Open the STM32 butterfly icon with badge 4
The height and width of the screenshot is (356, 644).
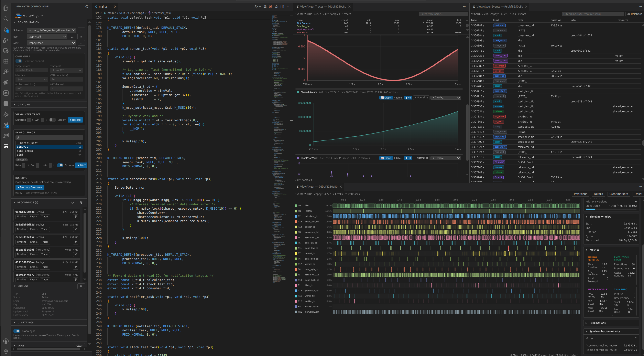coord(6,125)
